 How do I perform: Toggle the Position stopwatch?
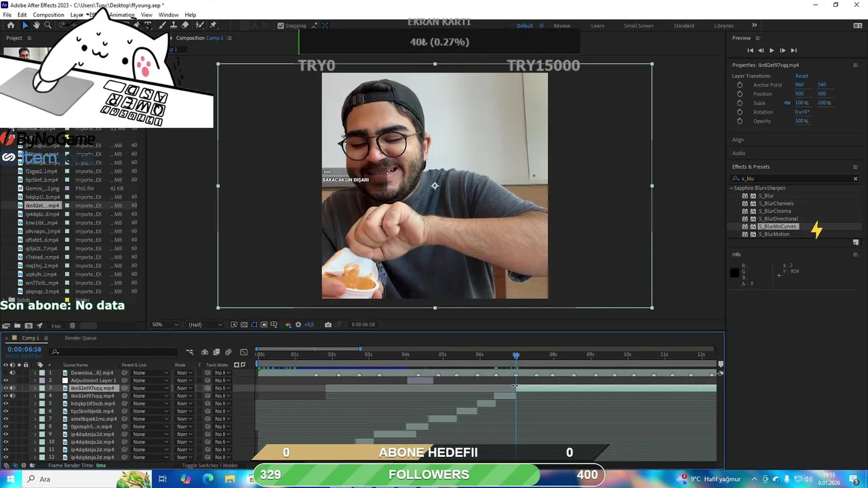tap(740, 94)
